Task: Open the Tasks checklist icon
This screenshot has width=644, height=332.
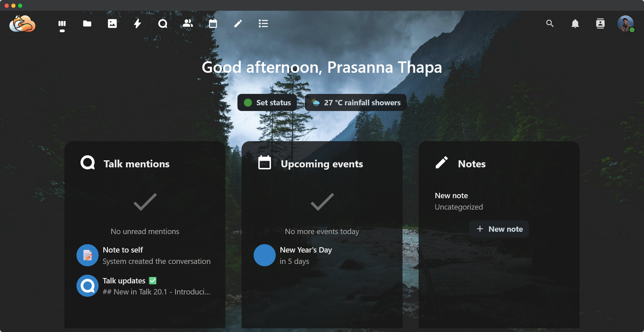Action: 263,23
